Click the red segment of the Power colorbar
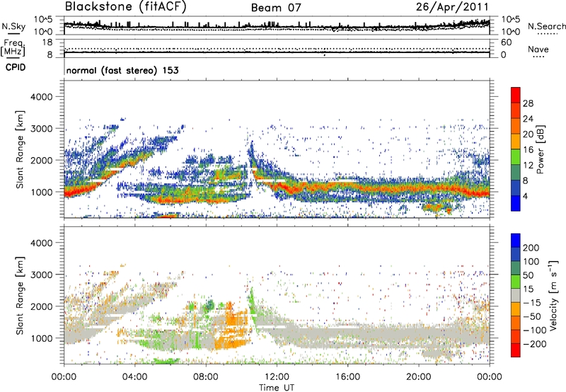This screenshot has height=392, width=566. pyautogui.click(x=516, y=95)
